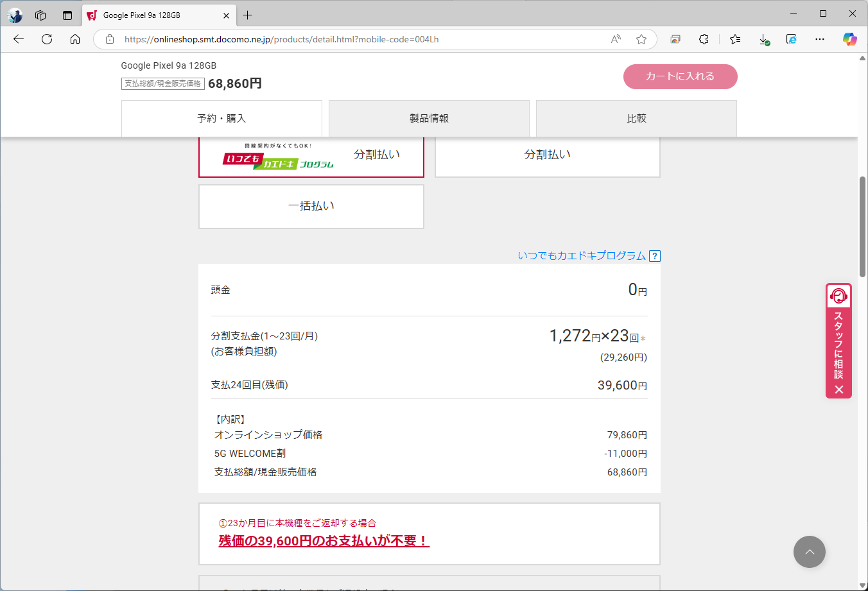Screen dimensions: 868x591
Task: Minimize the browser window
Action: click(794, 13)
